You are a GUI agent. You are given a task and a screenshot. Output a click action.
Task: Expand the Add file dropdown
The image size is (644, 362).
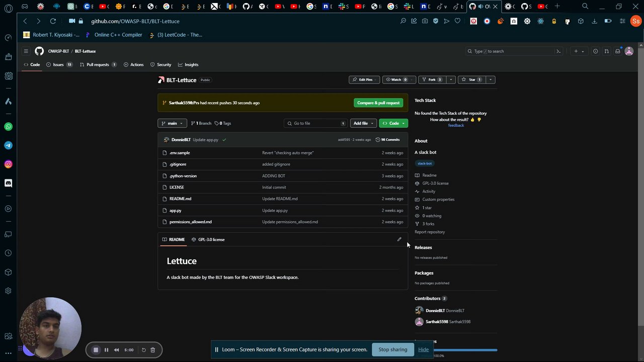click(363, 123)
